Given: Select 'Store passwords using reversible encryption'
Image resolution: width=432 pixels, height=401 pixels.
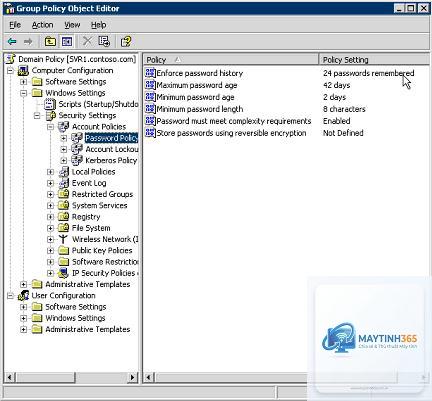Looking at the screenshot, I should point(231,133).
